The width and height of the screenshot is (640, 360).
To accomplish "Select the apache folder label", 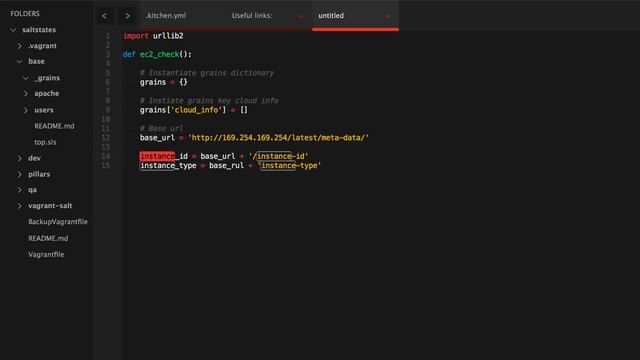I will (x=47, y=93).
